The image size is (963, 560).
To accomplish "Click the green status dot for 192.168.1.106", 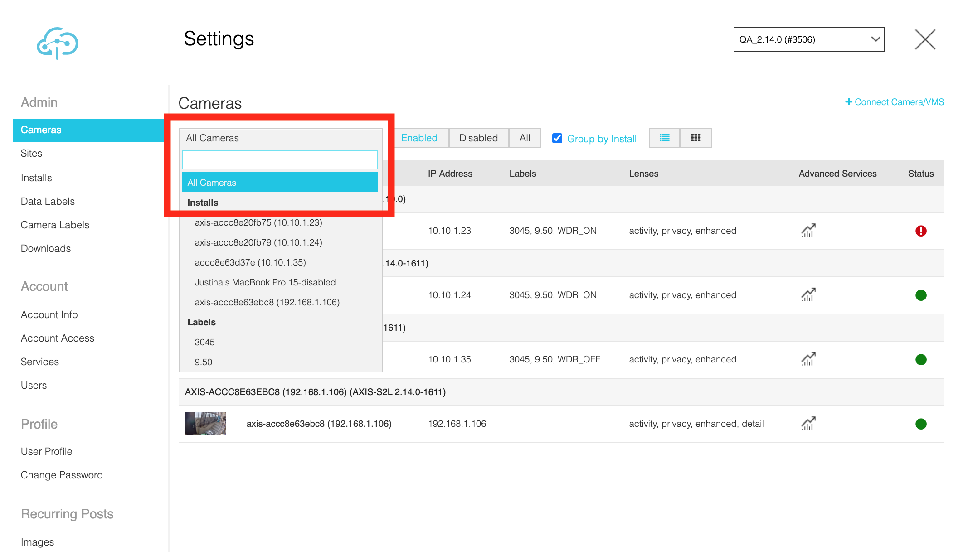I will (921, 424).
